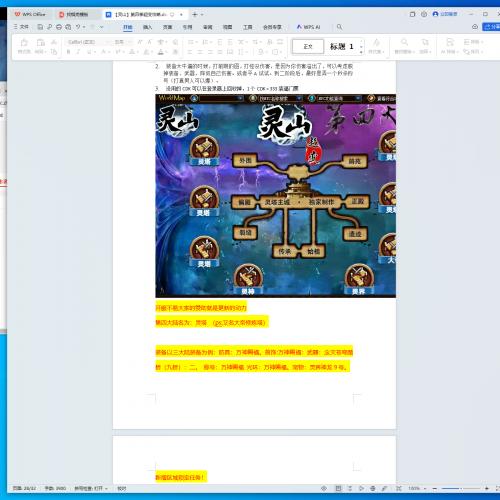Click the highlighted line 新增区域悬赏任务
500x500 pixels.
[x=181, y=477]
